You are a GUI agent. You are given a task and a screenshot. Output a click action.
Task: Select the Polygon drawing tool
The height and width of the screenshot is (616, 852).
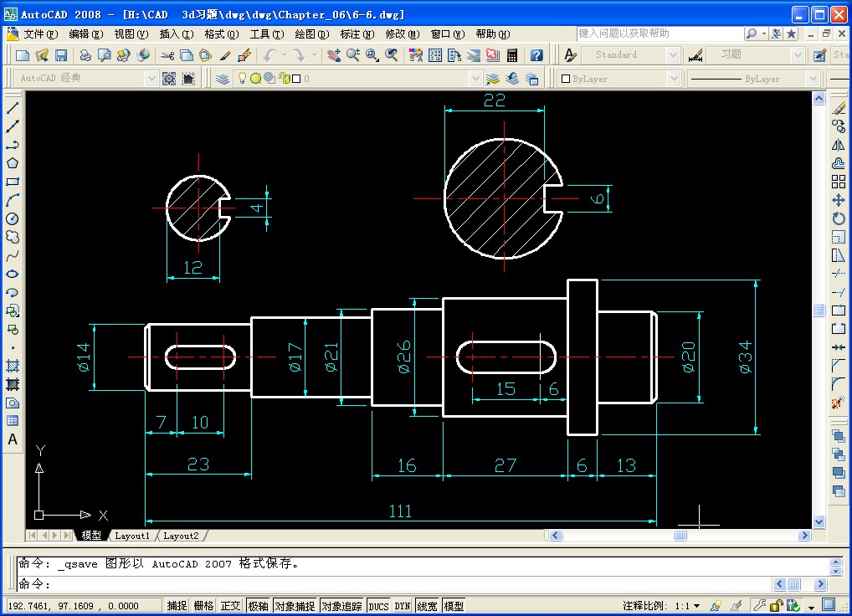pos(13,163)
